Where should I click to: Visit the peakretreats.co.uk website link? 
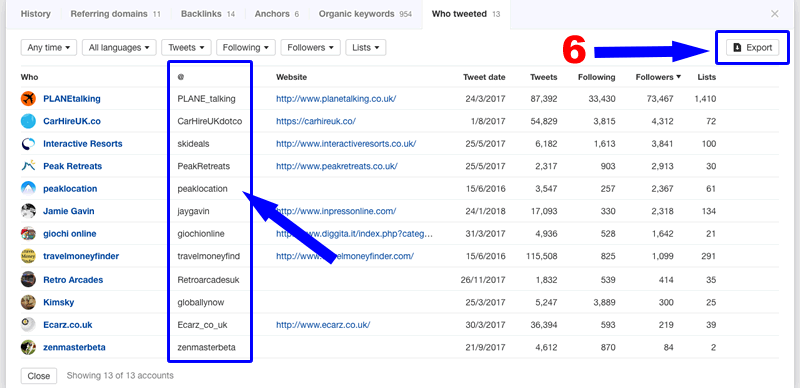point(337,166)
